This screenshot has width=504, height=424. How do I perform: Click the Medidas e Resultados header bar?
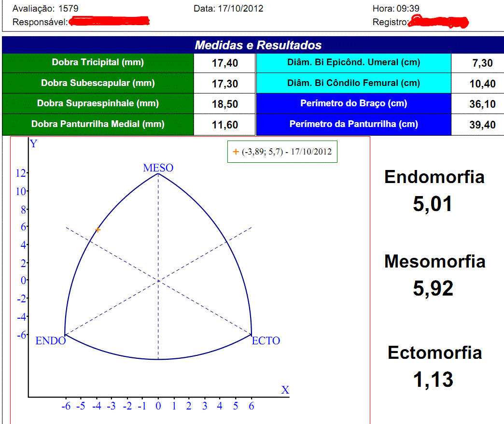tap(258, 45)
